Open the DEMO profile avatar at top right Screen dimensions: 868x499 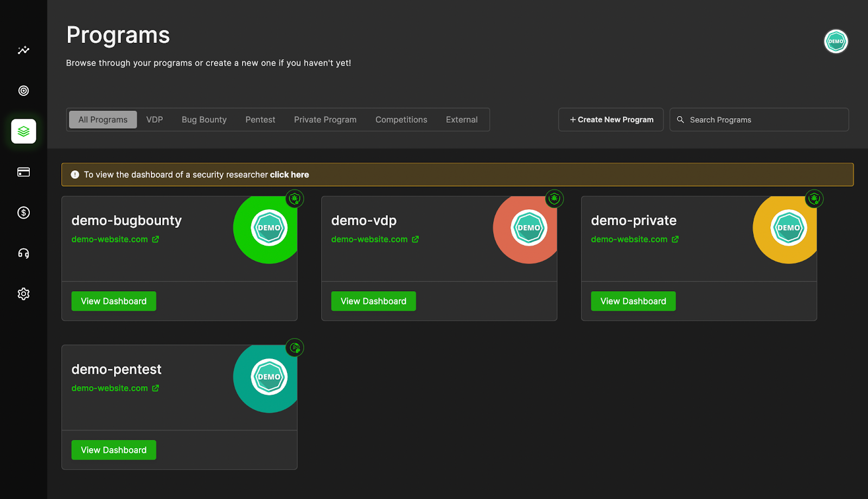click(x=836, y=41)
